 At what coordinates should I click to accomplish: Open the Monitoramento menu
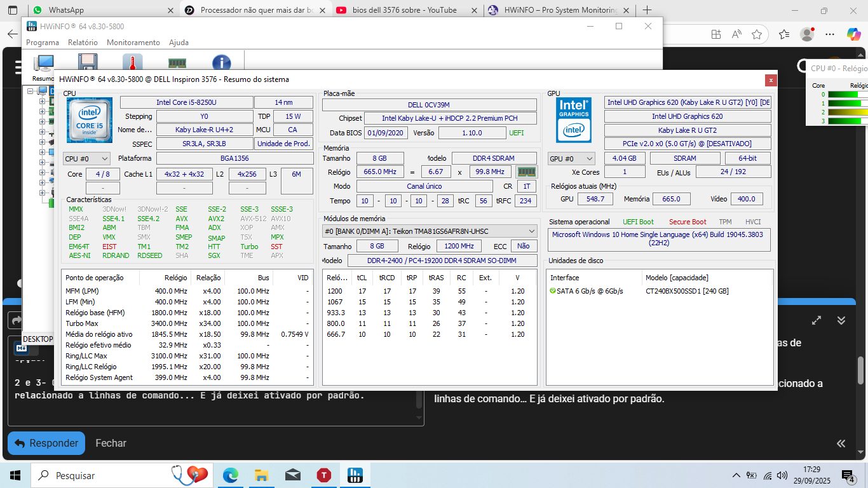click(133, 43)
